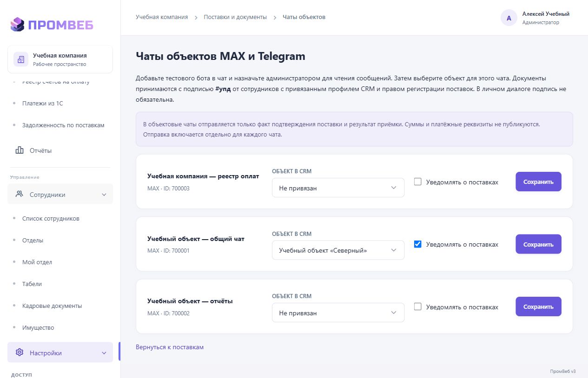This screenshot has width=588, height=378.
Task: Click chat title Учебный объект — отчёты
Action: pyautogui.click(x=190, y=301)
